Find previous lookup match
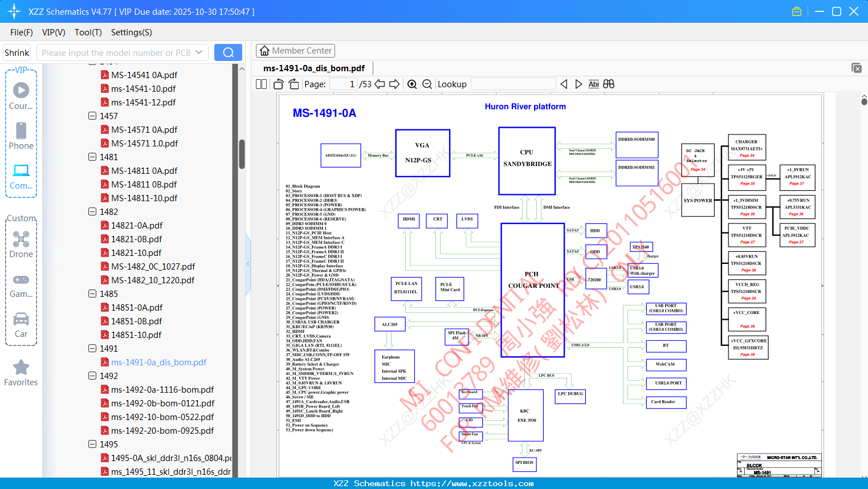 click(564, 84)
